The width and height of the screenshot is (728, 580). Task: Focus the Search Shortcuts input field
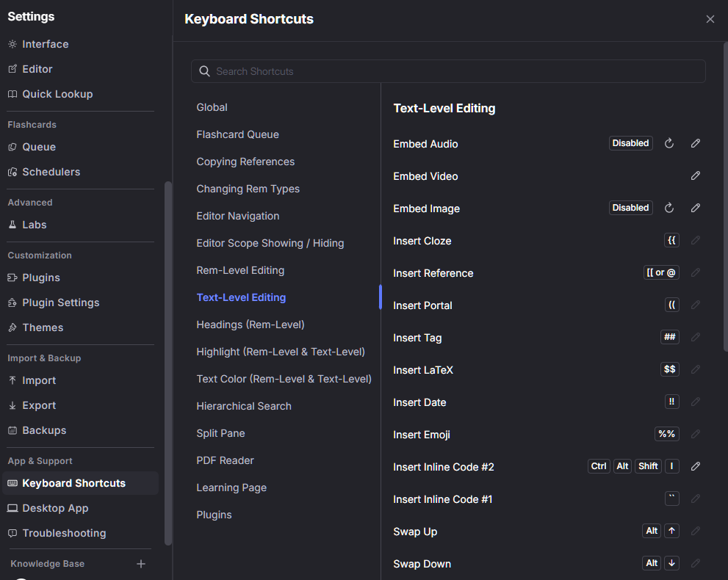pos(448,71)
